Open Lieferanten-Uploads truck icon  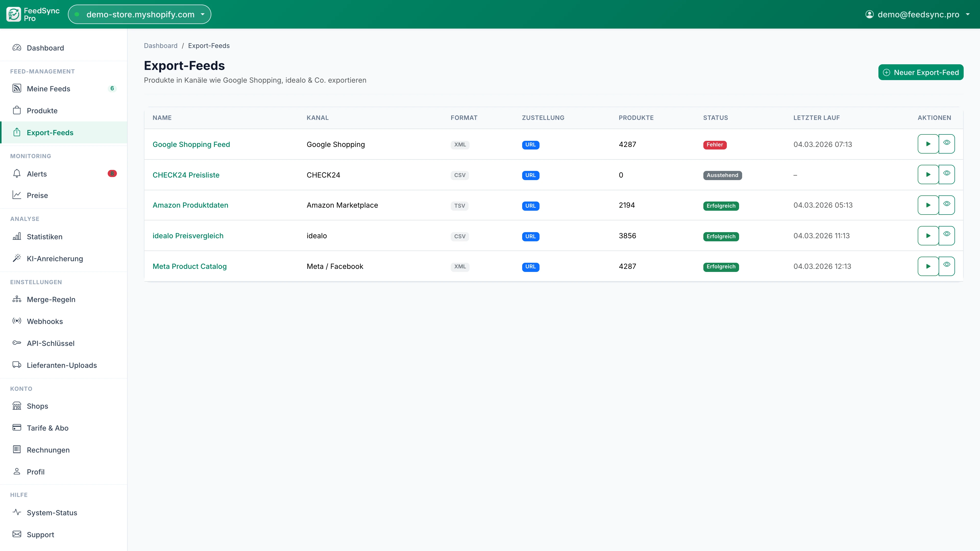coord(17,365)
